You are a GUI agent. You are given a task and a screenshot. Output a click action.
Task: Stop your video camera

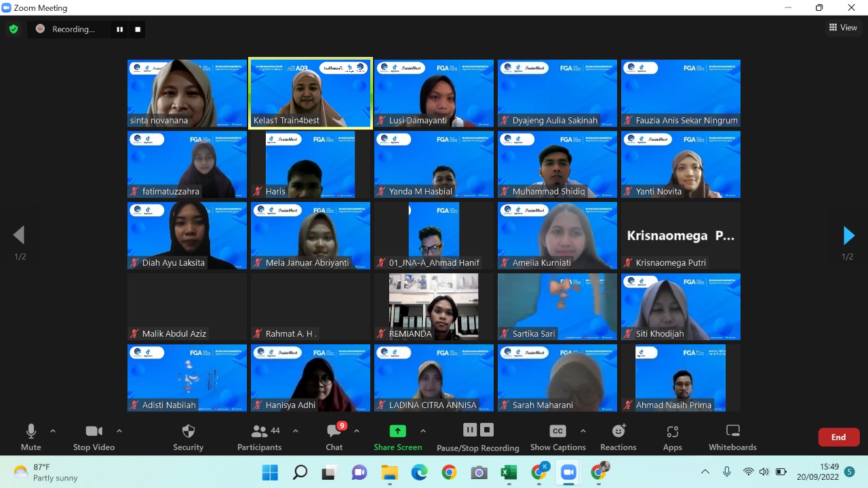[x=94, y=437]
